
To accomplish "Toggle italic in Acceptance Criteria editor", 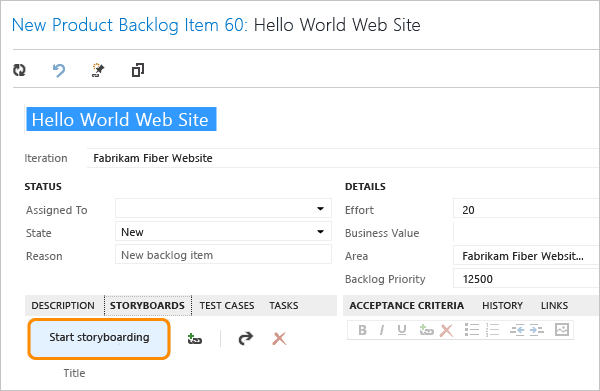I will (382, 330).
